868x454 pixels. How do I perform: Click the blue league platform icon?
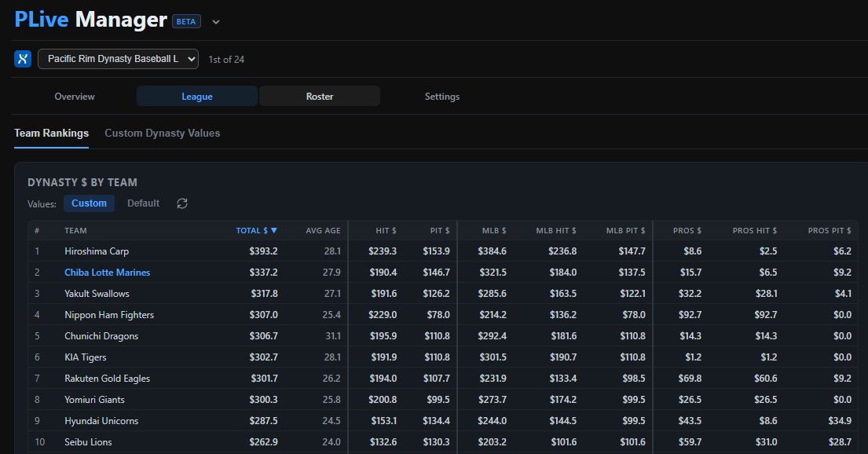23,59
